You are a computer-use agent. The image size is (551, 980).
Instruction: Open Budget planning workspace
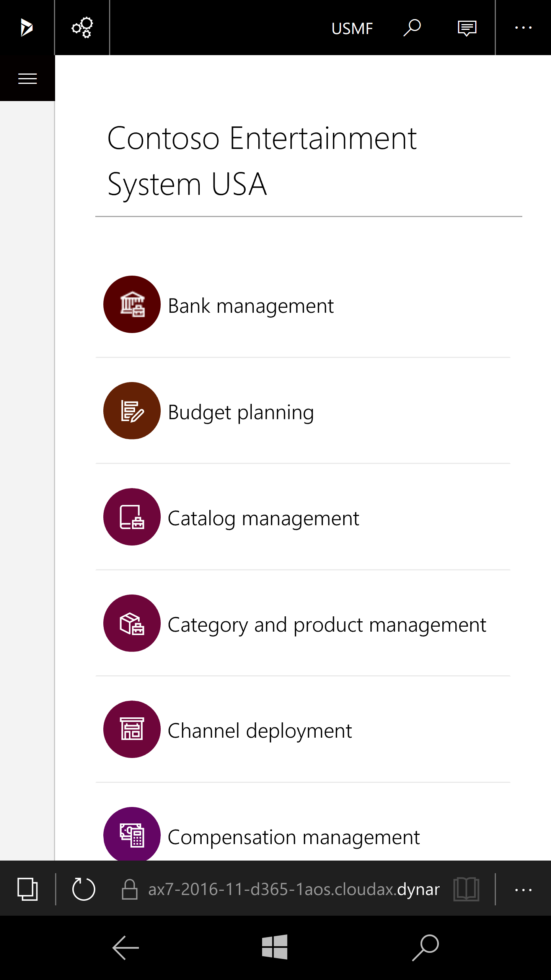(241, 412)
